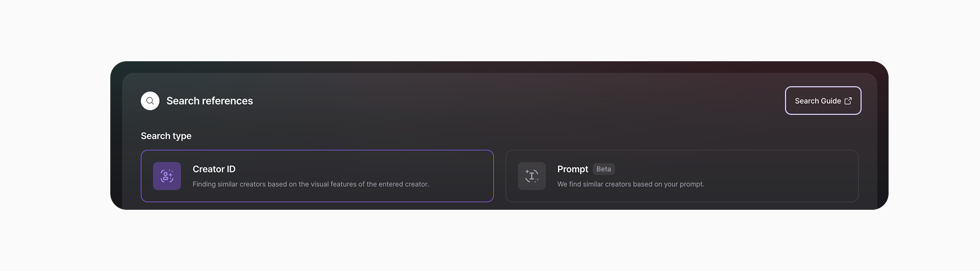Click the external link icon in Search Guide

(x=848, y=101)
